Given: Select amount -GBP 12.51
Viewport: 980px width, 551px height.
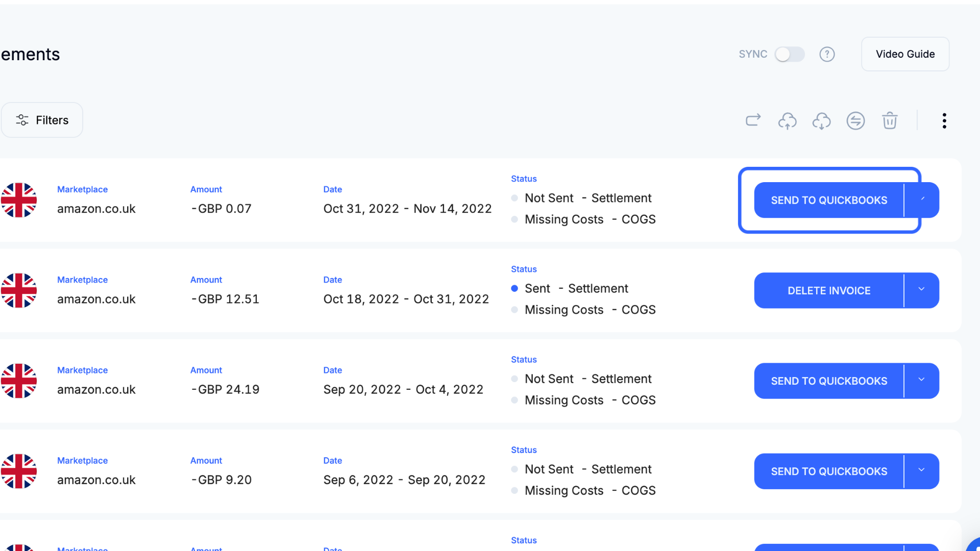Looking at the screenshot, I should click(x=225, y=299).
